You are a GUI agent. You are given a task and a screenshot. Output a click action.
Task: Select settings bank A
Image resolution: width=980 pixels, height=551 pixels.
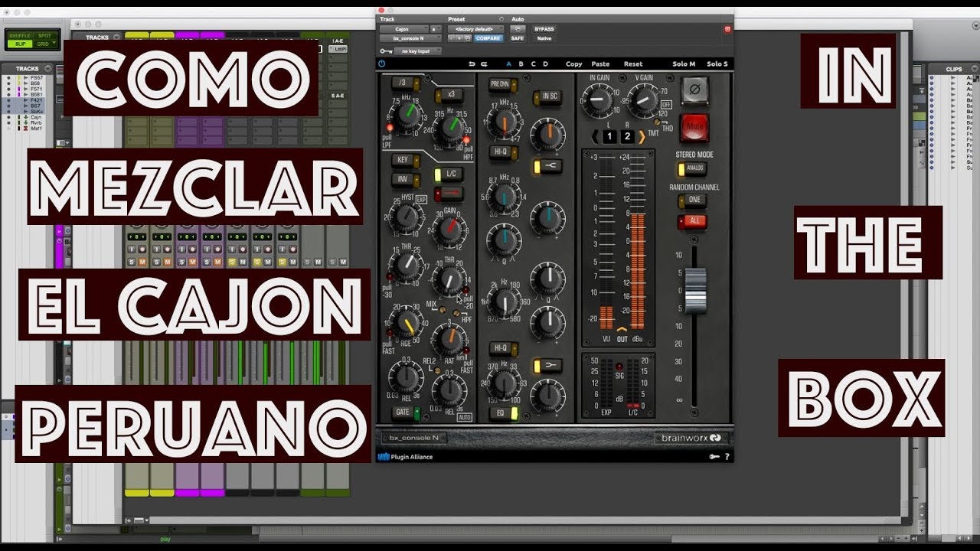click(510, 64)
